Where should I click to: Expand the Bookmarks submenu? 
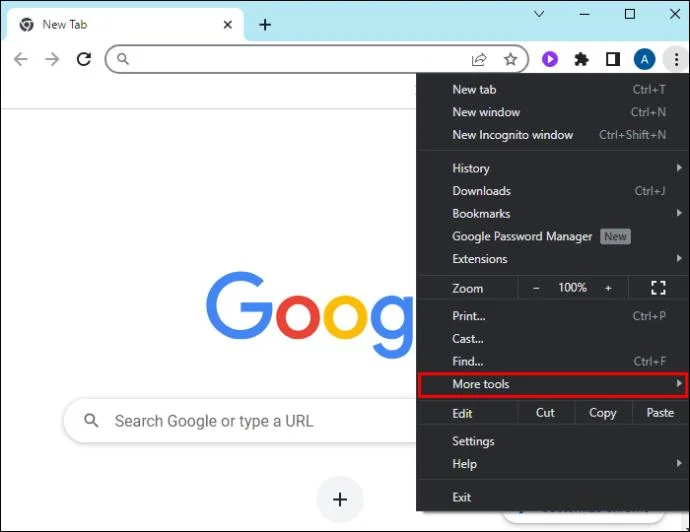(553, 213)
